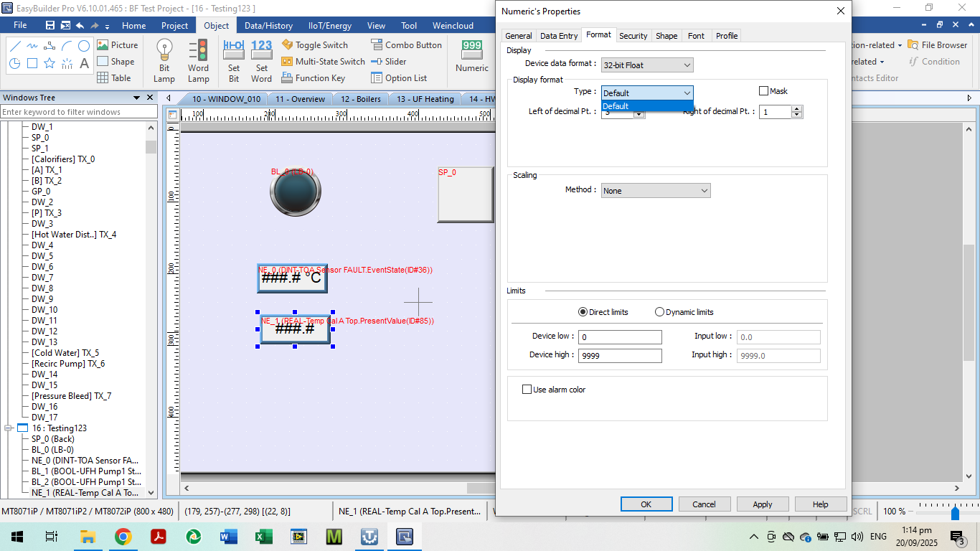Click the Cancel button
This screenshot has height=551, width=980.
click(704, 504)
